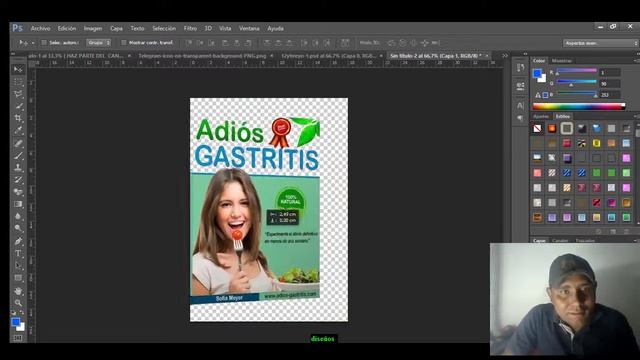Image resolution: width=640 pixels, height=360 pixels.
Task: Toggle the Selec. autom. checkbox
Action: click(x=44, y=42)
